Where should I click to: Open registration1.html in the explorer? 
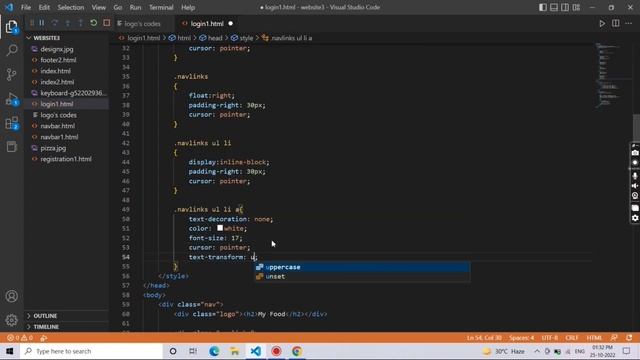click(66, 159)
